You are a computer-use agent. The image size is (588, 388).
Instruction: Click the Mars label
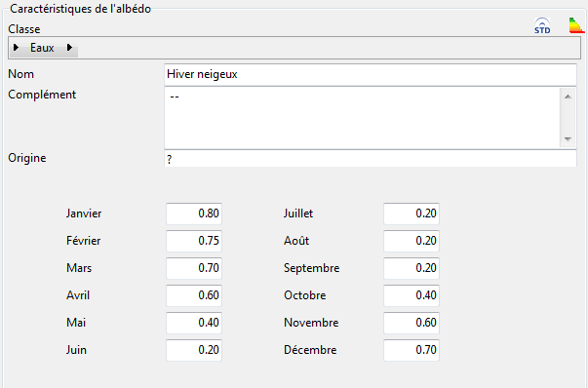(x=79, y=268)
